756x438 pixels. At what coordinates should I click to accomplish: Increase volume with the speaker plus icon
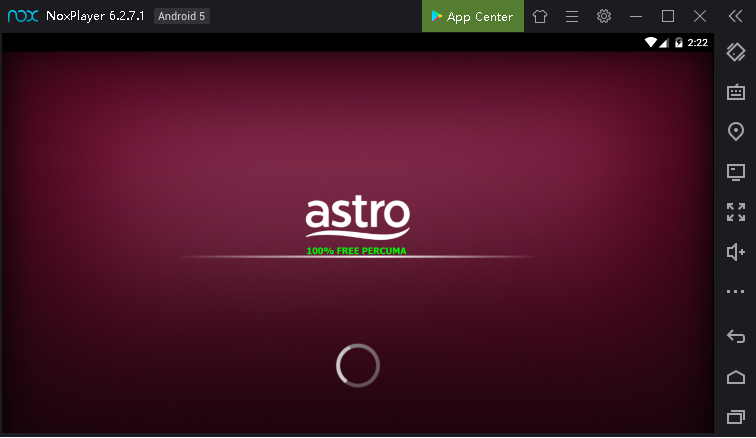pyautogui.click(x=736, y=252)
